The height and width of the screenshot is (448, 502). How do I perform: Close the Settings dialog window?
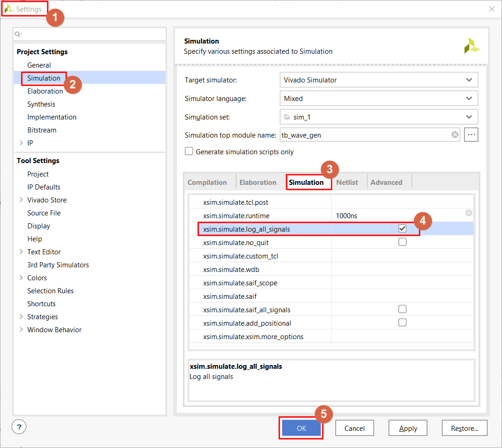coord(492,9)
